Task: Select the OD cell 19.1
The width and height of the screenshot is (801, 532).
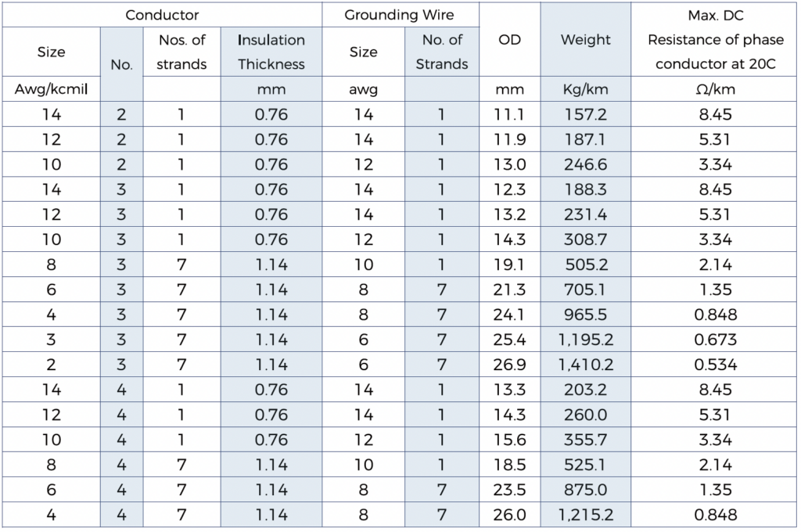Action: [x=509, y=264]
